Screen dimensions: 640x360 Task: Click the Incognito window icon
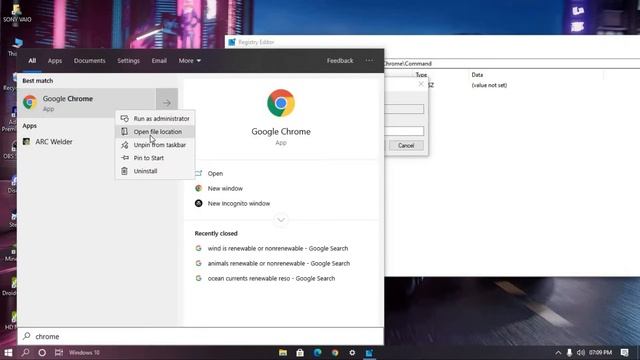198,203
